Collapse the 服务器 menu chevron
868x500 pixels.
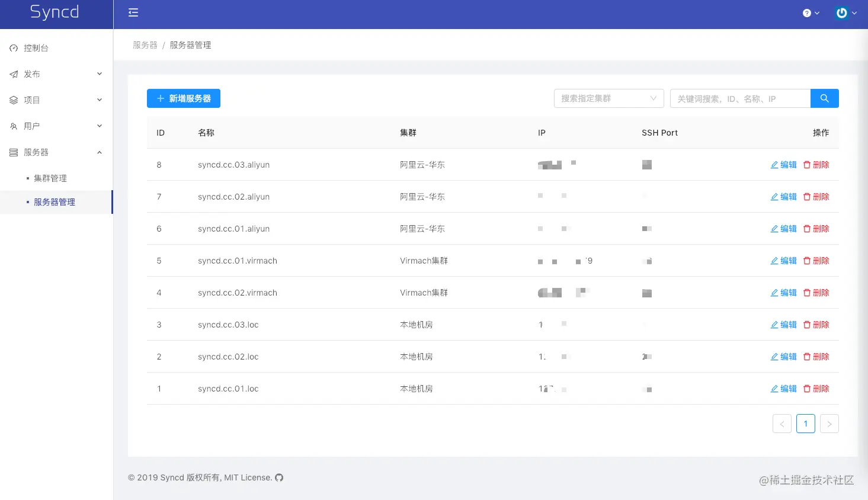100,152
